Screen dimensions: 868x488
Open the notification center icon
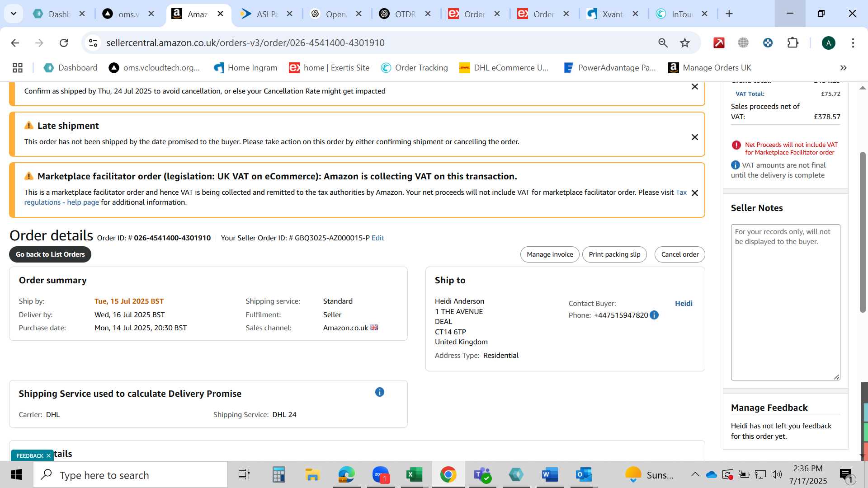(846, 475)
